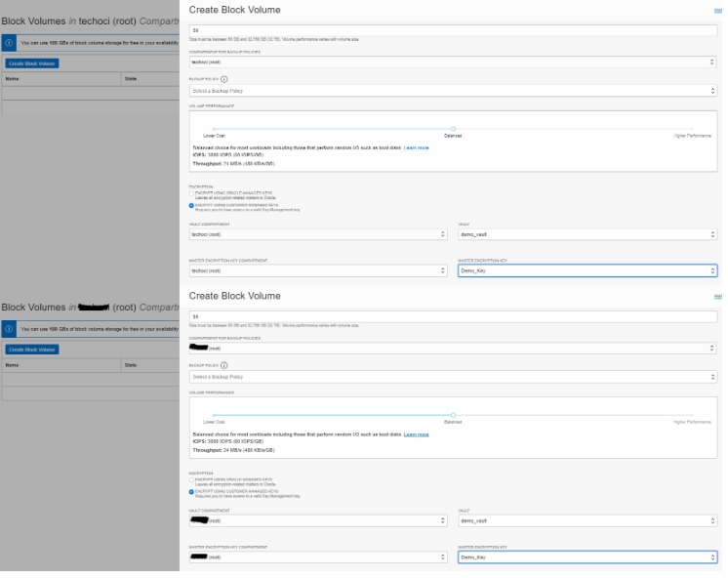
Task: Click the Backup Policy help icon in upper form
Action: 223,77
